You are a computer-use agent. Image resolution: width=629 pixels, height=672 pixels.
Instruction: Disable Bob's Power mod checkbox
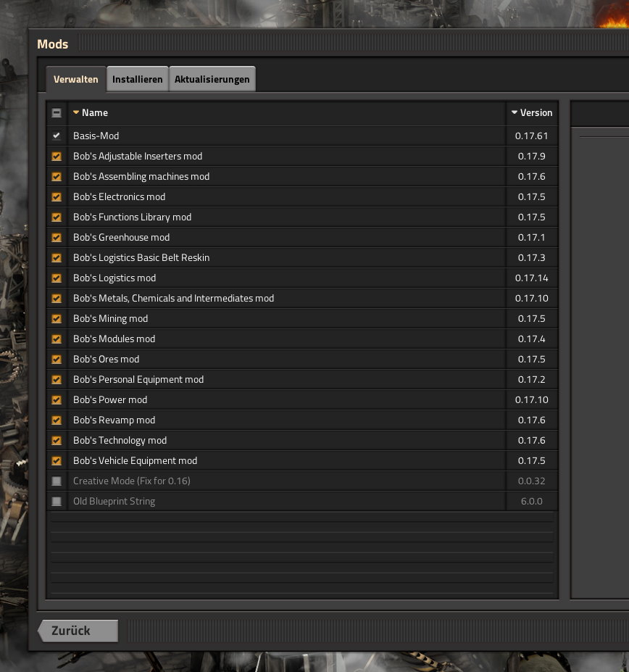[56, 400]
